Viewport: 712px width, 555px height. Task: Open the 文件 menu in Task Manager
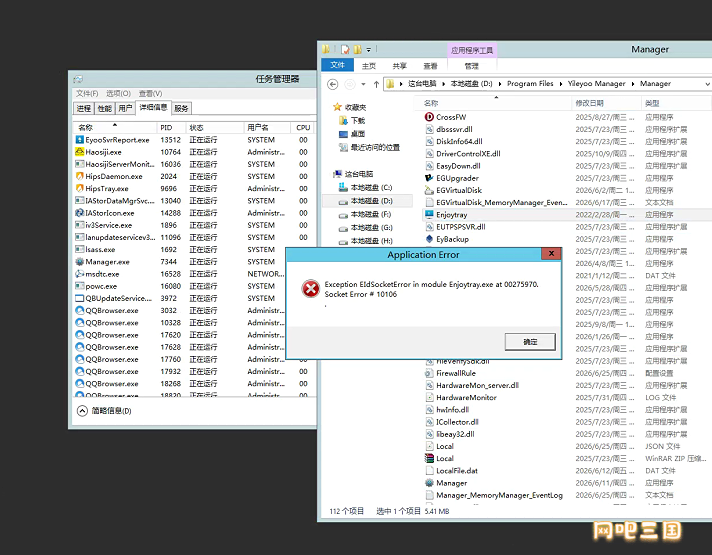pos(87,94)
